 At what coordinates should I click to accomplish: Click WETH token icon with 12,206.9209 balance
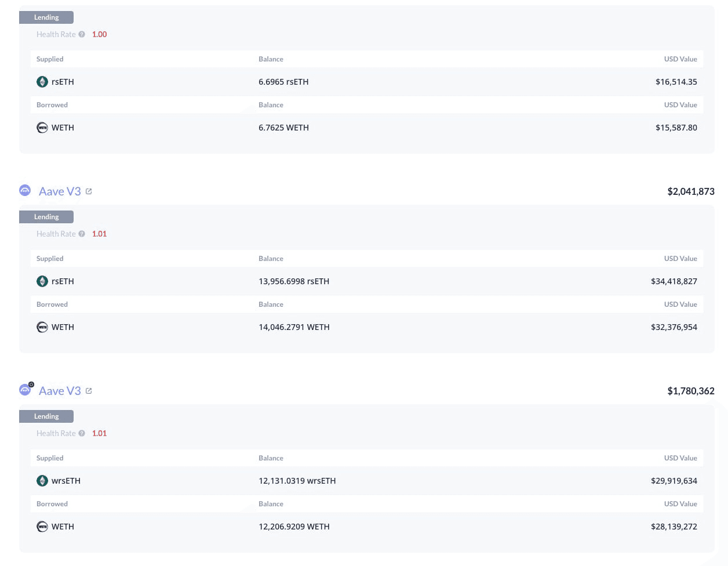point(42,527)
